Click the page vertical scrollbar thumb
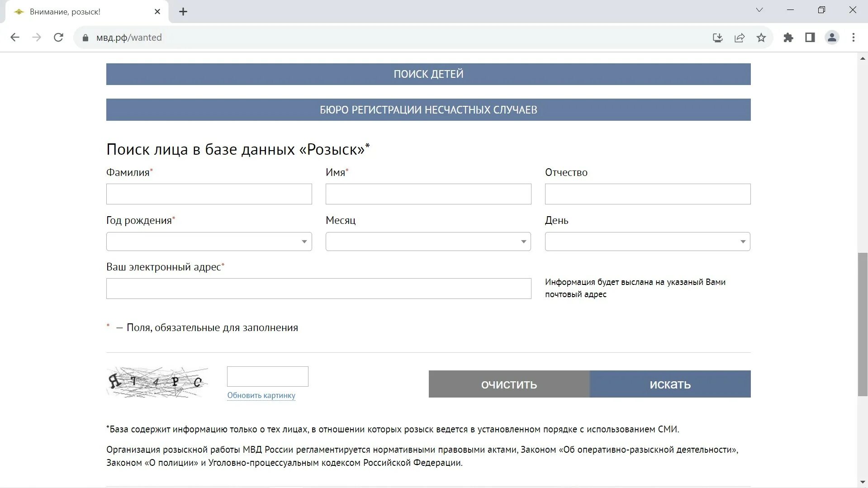The width and height of the screenshot is (868, 488). 863,324
